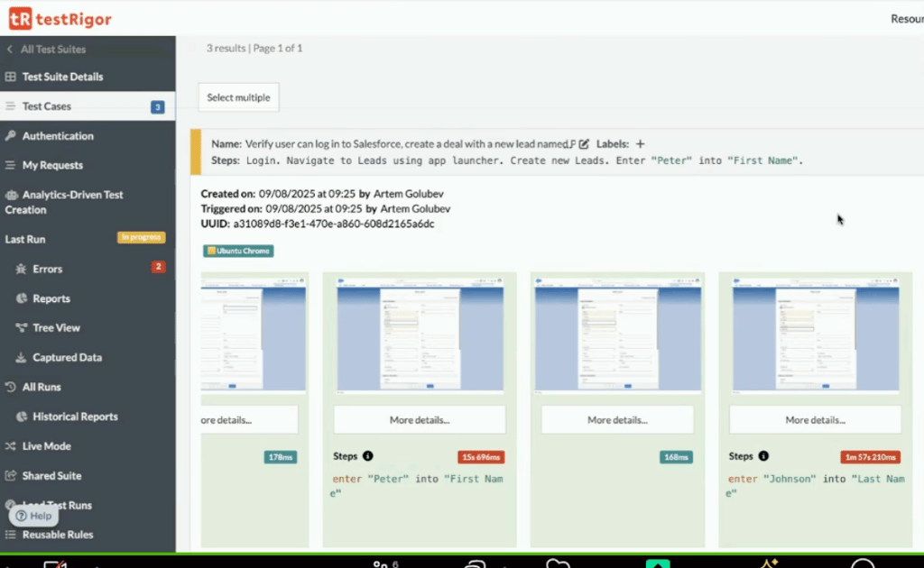Edit the test case name with the pencil icon
This screenshot has width=924, height=568.
pos(584,144)
